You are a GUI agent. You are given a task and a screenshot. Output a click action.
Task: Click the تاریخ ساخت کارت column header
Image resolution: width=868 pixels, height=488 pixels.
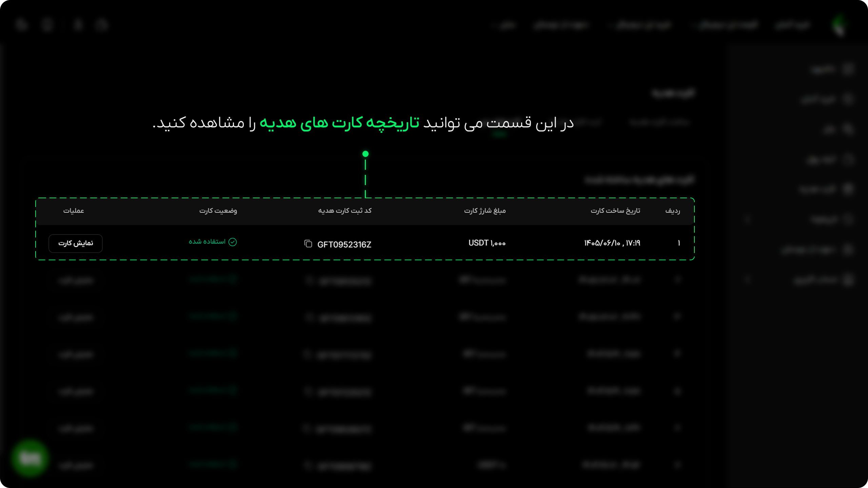tap(615, 210)
